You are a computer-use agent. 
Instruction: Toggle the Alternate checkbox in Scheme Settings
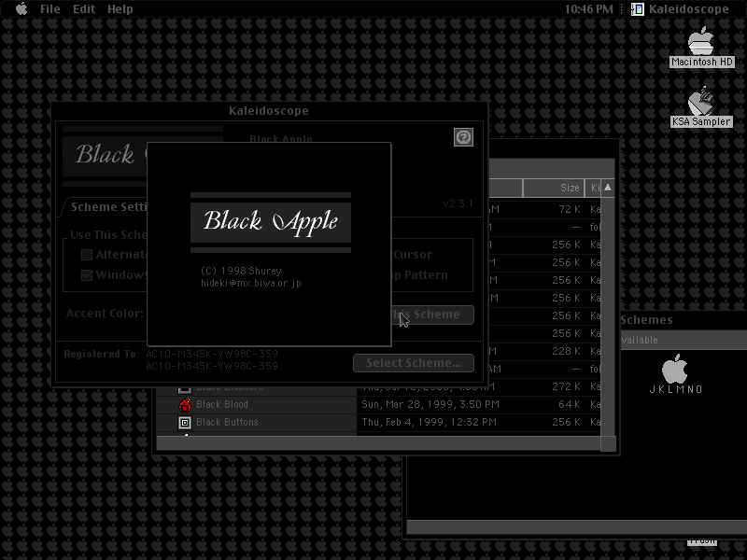(87, 255)
